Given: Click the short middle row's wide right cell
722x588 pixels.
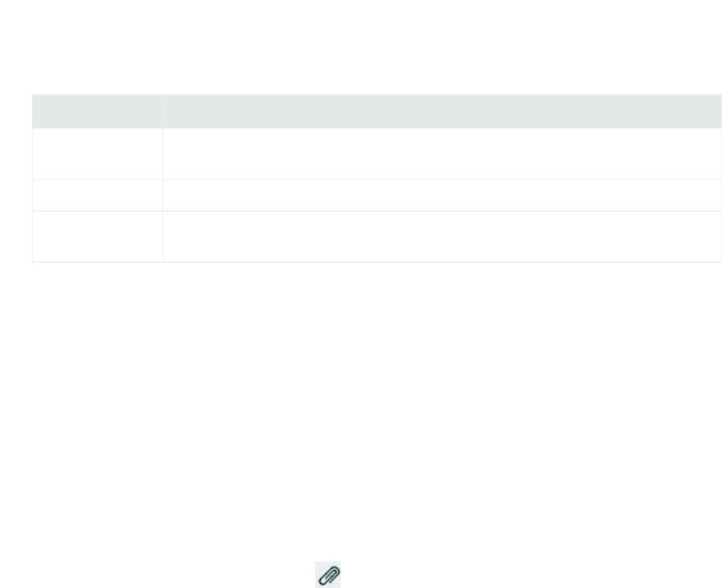Looking at the screenshot, I should tap(442, 195).
